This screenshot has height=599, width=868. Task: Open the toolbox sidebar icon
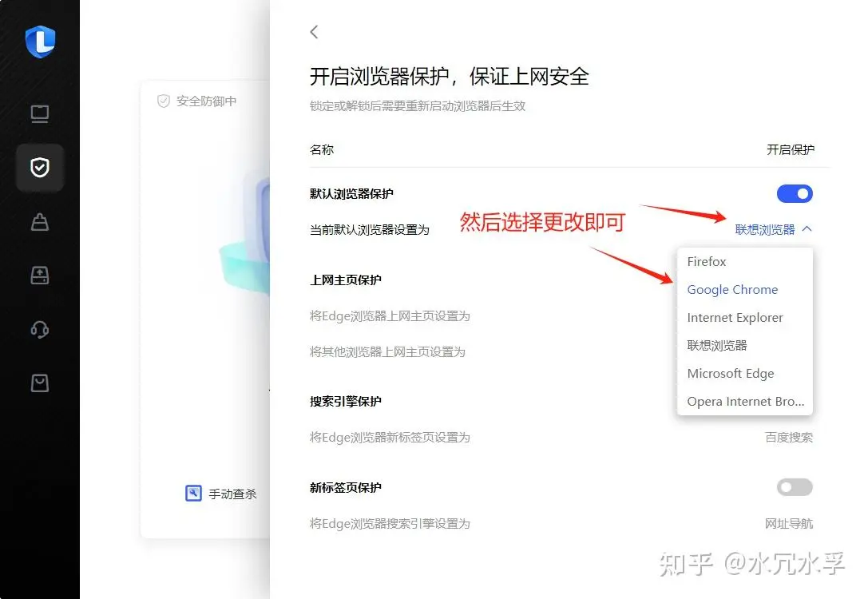click(40, 221)
